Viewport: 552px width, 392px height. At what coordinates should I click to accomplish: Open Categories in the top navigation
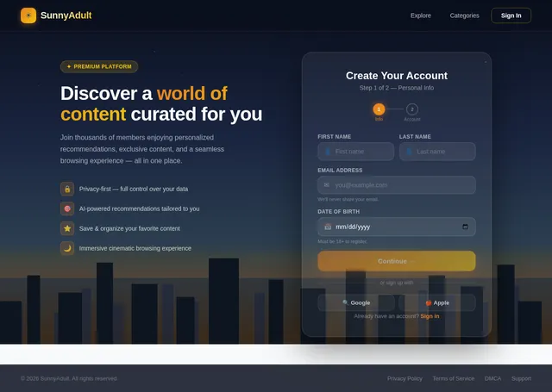[464, 16]
